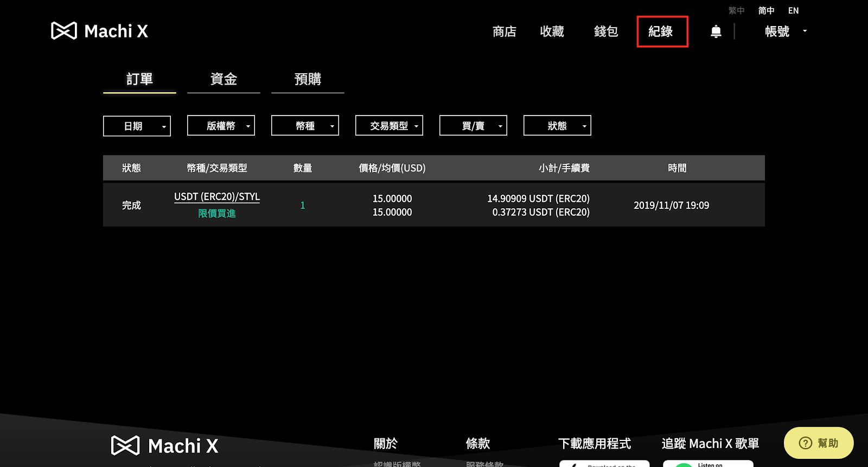Viewport: 868px width, 467px height.
Task: Switch language to EN
Action: tap(793, 10)
